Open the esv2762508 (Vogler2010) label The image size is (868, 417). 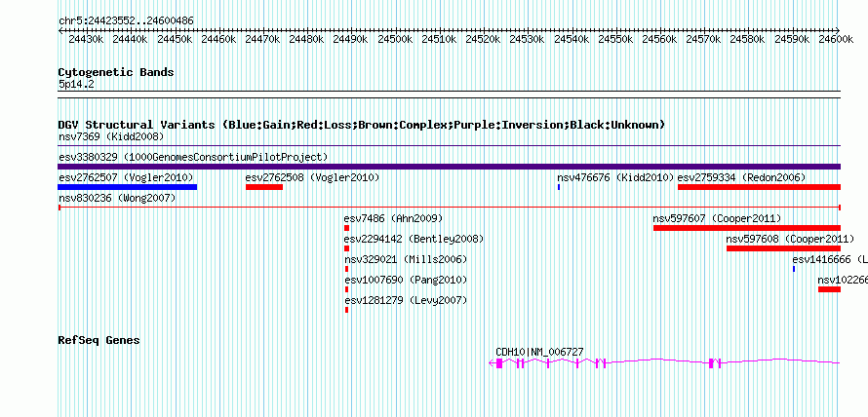pos(313,177)
